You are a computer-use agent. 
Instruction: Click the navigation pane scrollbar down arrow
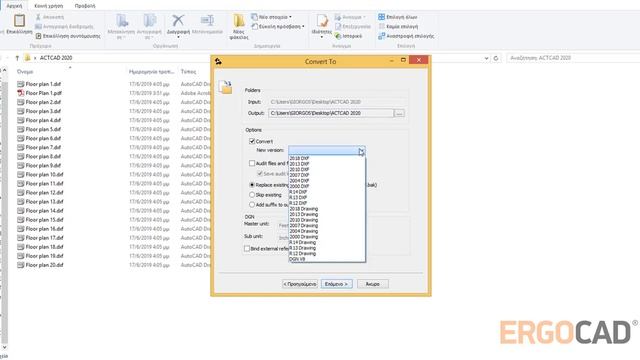pyautogui.click(x=4, y=347)
